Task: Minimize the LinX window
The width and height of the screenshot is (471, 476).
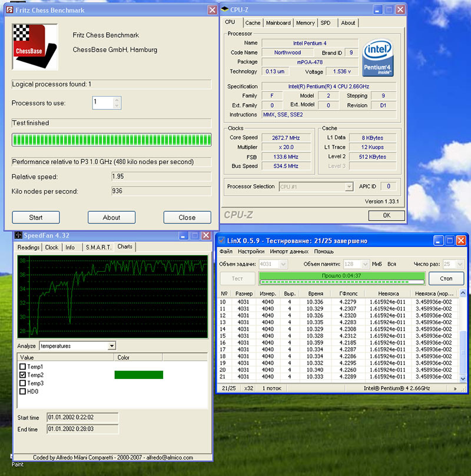Action: (x=438, y=241)
